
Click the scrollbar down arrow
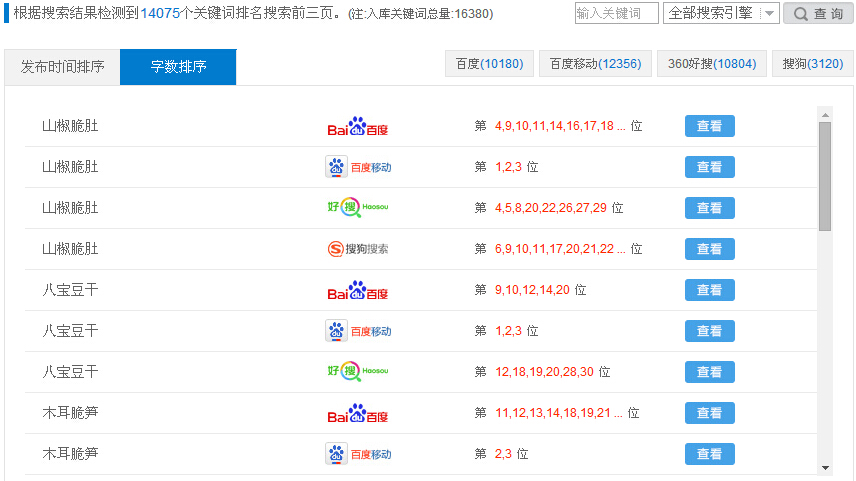pos(825,468)
